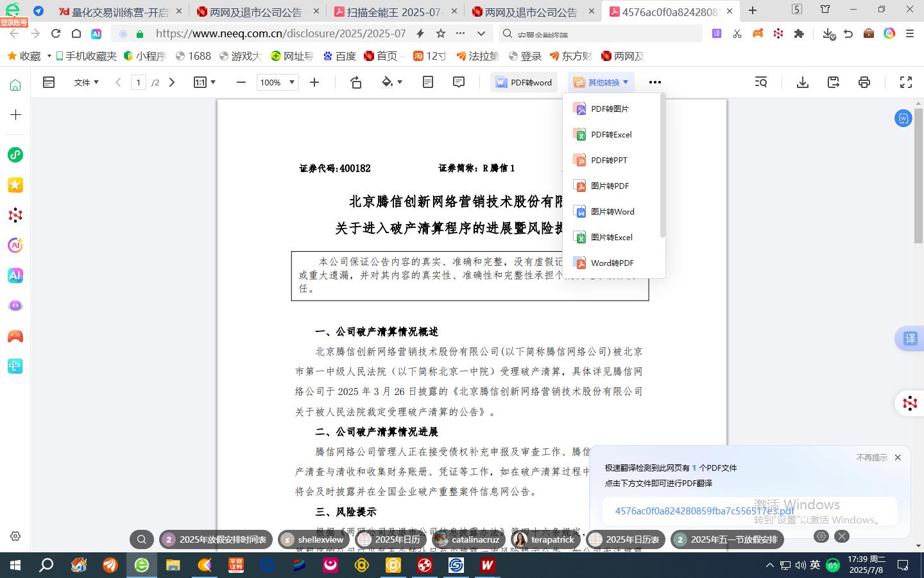Open the browser hamburger menu
This screenshot has height=578, width=924.
[910, 33]
